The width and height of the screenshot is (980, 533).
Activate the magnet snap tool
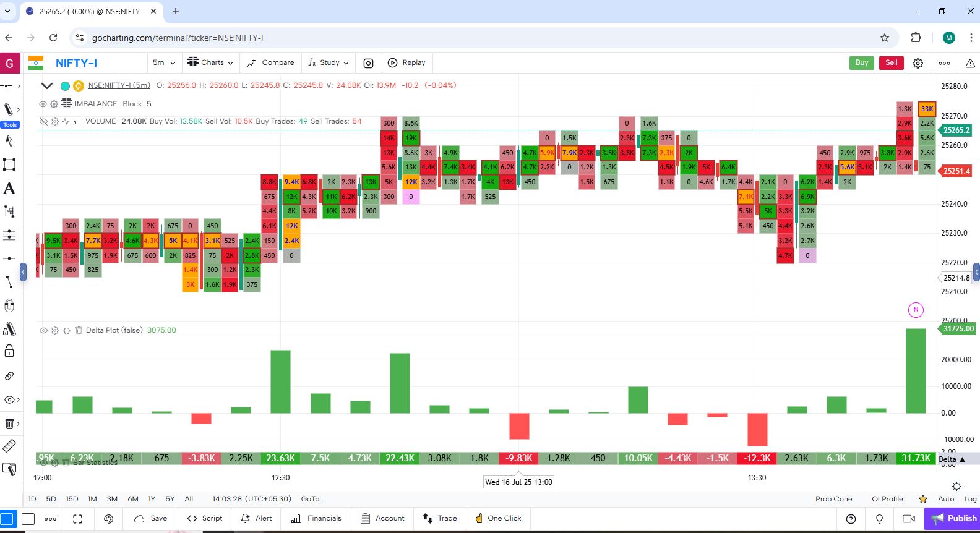(9, 305)
